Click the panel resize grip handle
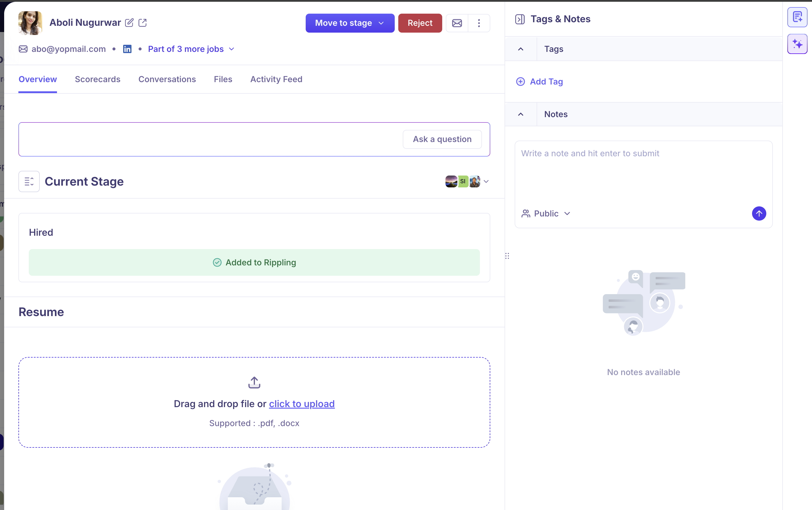812x510 pixels. click(507, 256)
